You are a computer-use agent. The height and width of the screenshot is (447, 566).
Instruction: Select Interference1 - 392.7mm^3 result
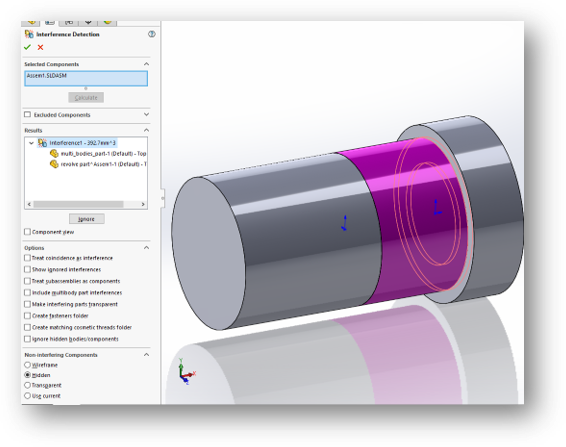click(x=82, y=143)
